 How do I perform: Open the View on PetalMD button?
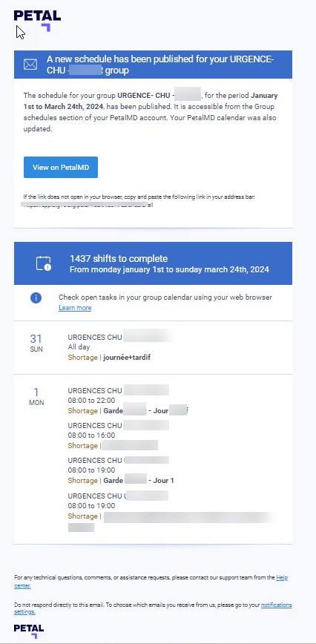(x=61, y=167)
